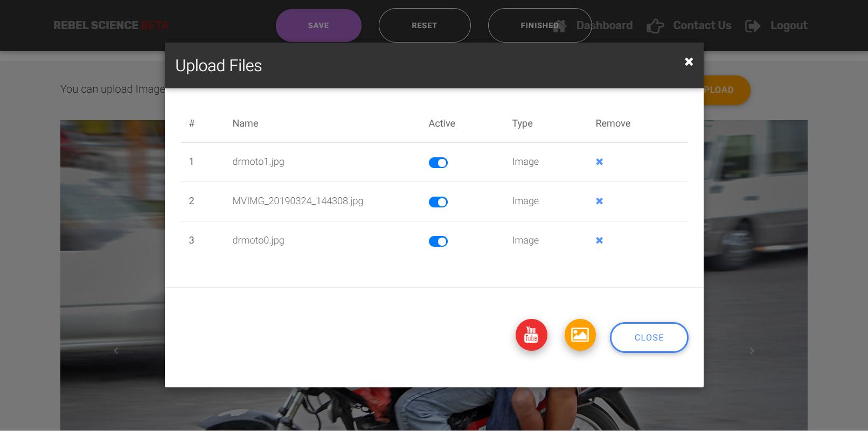Add a YouTube video via red icon

click(x=531, y=335)
